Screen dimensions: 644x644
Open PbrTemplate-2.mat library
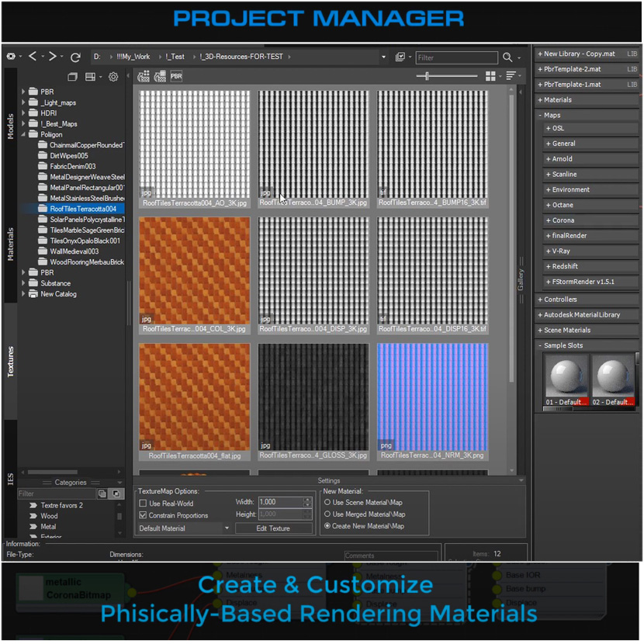(x=587, y=69)
